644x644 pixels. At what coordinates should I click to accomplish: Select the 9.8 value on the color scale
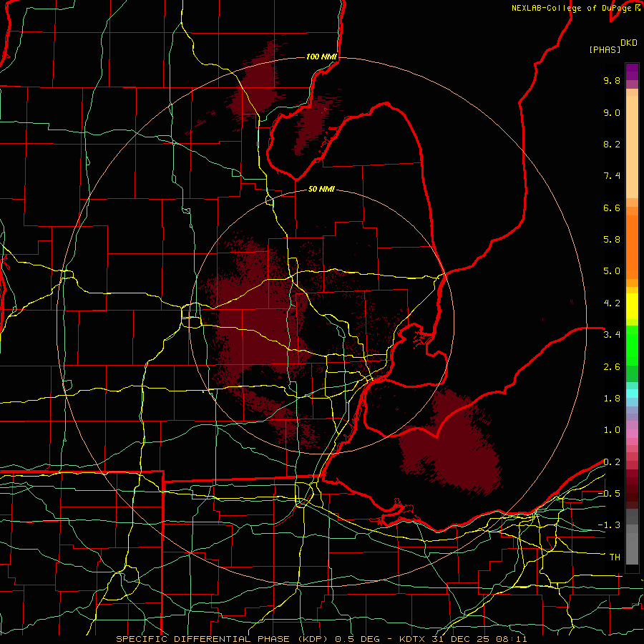click(x=612, y=80)
